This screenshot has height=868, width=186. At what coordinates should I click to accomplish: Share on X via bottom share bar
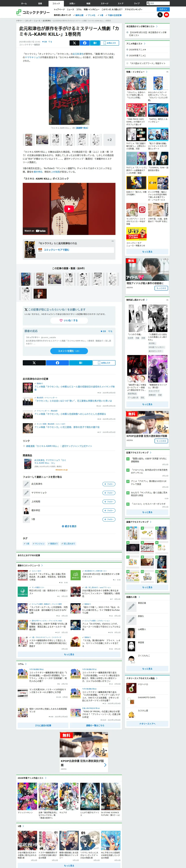34,363
